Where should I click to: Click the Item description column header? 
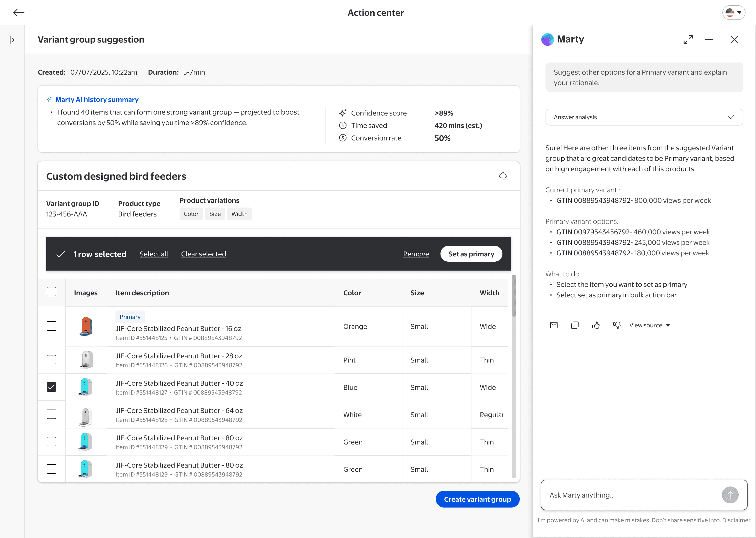coord(142,293)
